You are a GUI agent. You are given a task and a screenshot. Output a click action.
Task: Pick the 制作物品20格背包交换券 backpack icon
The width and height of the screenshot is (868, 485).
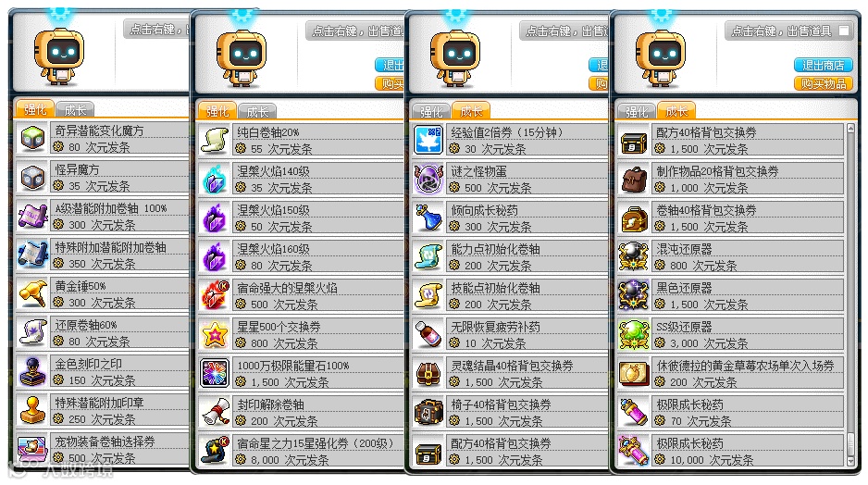click(x=634, y=179)
